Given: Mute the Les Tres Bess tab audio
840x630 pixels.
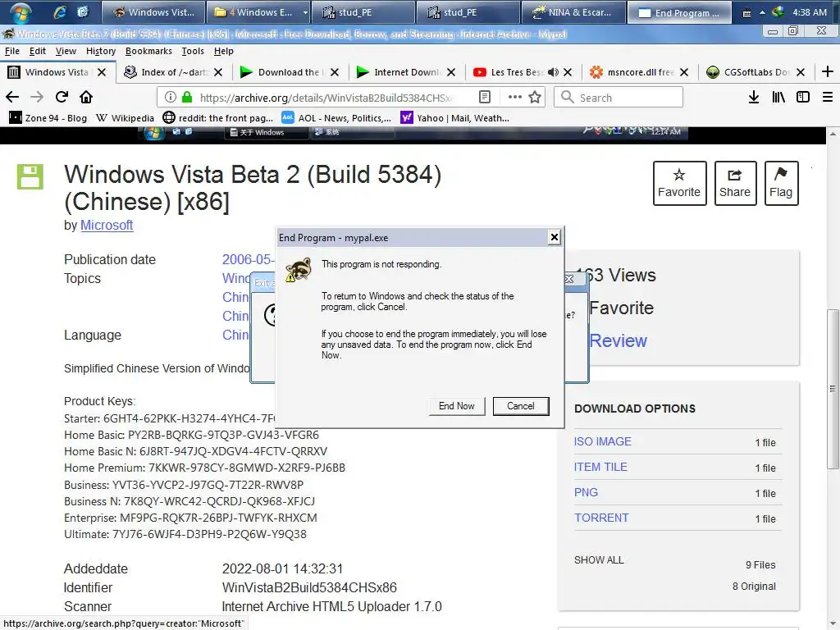Looking at the screenshot, I should point(553,72).
